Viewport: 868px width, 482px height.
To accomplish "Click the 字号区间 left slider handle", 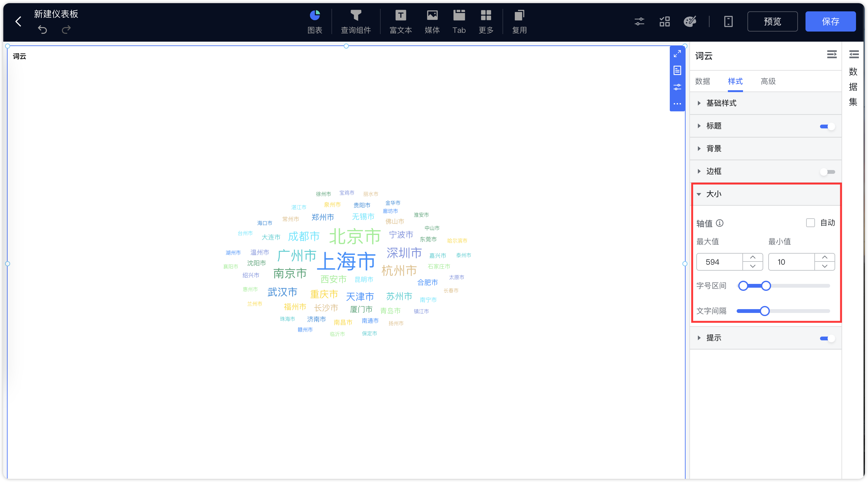I will pos(743,286).
